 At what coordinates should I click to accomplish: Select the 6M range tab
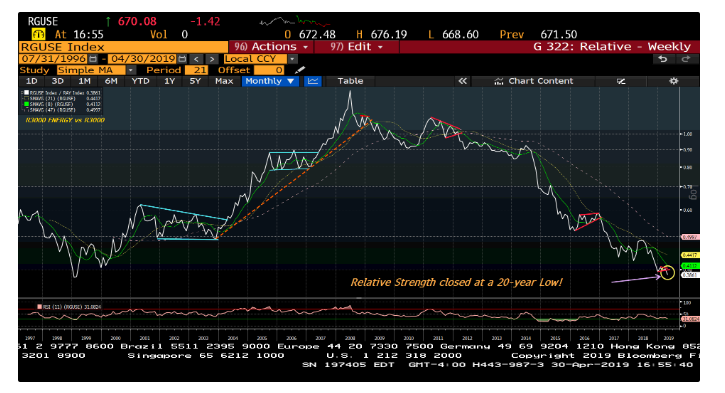point(111,81)
